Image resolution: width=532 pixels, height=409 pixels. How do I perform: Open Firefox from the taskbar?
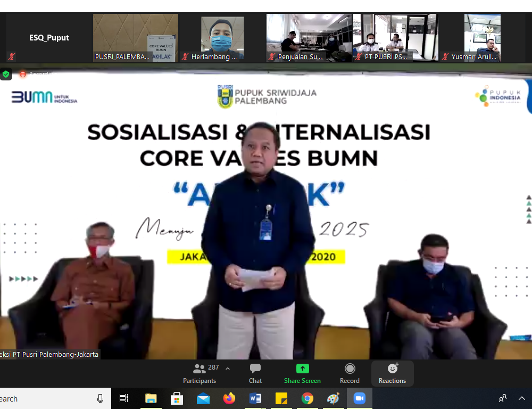click(x=229, y=398)
